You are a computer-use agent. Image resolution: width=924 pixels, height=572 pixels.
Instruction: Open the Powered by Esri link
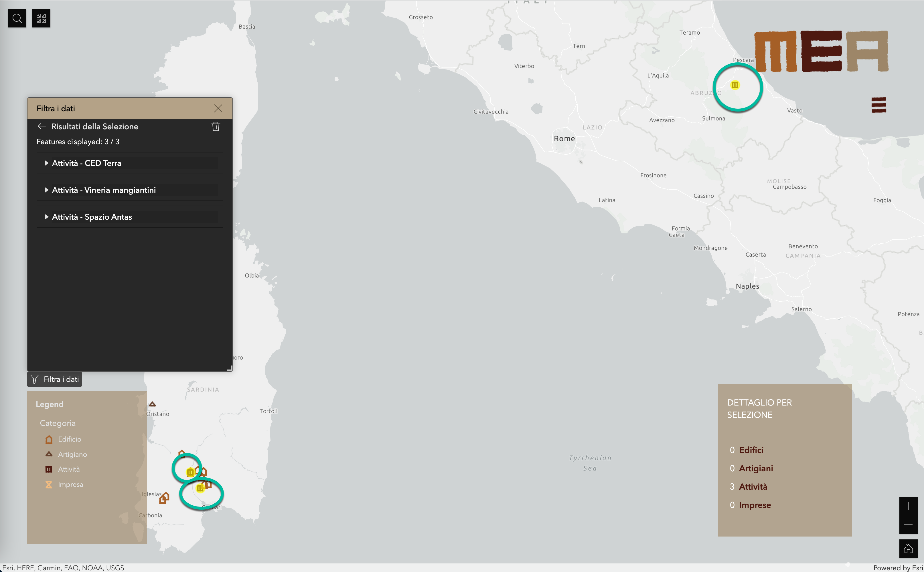click(898, 568)
